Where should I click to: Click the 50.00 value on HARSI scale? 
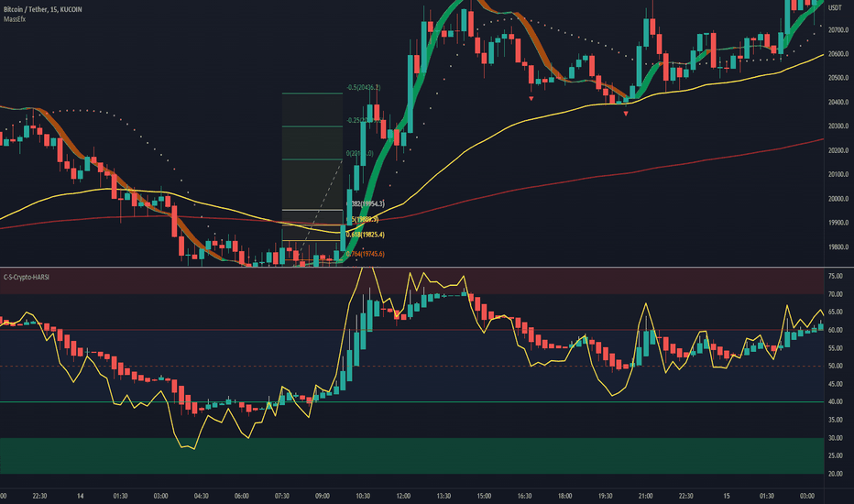click(836, 367)
